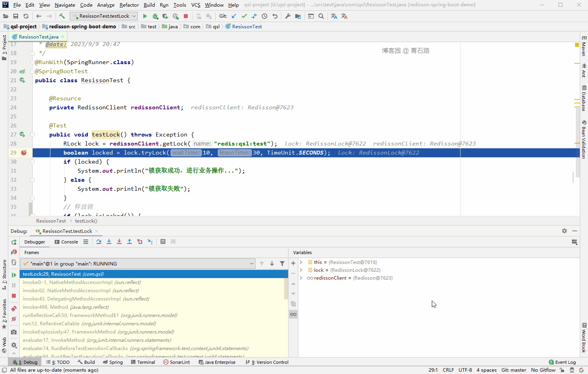Expand the 'lock' variable node
Screen dimensions: 588x374
(301, 270)
